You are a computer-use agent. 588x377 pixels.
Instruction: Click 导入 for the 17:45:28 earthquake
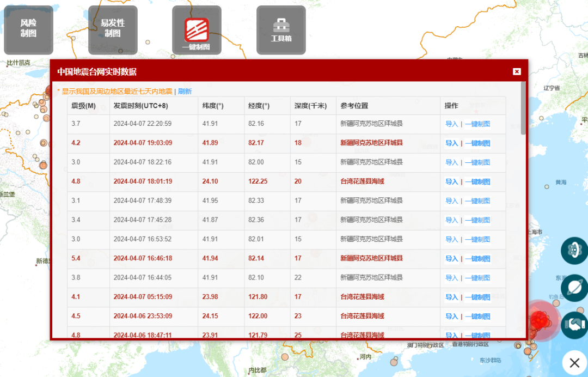(452, 220)
